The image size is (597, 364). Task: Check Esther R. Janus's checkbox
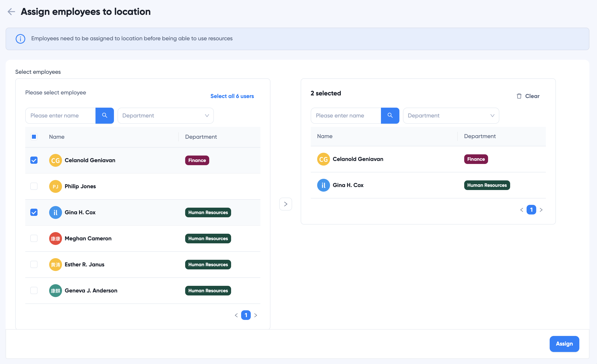(x=34, y=265)
